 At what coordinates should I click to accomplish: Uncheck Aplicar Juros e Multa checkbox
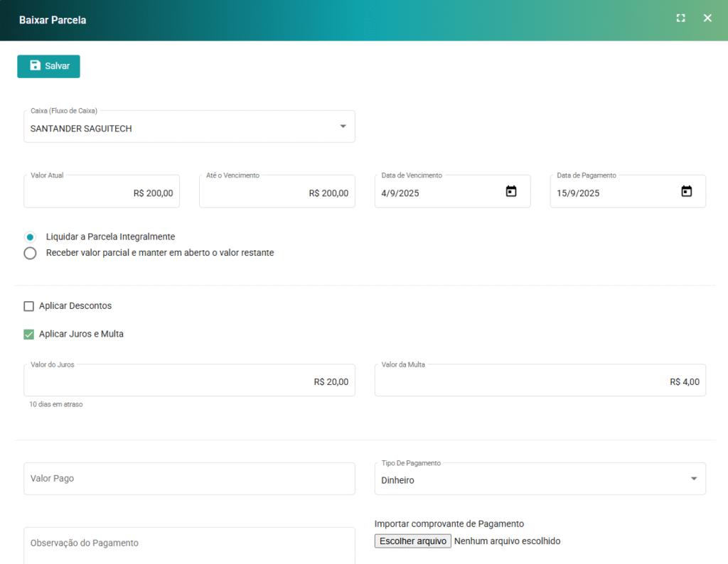(29, 334)
